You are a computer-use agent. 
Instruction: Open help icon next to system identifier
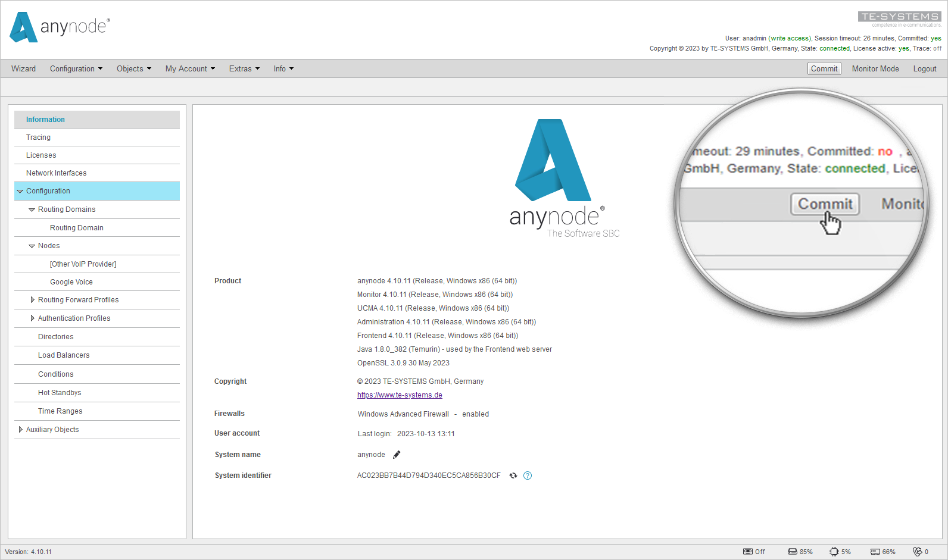(528, 475)
